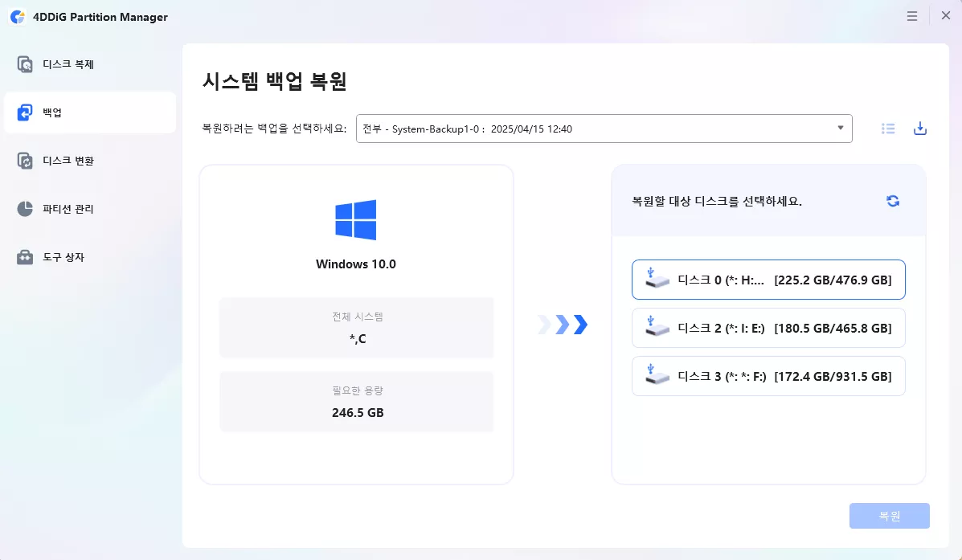Select 디스크 2 (*: I: E:) target
962x560 pixels.
click(x=769, y=328)
